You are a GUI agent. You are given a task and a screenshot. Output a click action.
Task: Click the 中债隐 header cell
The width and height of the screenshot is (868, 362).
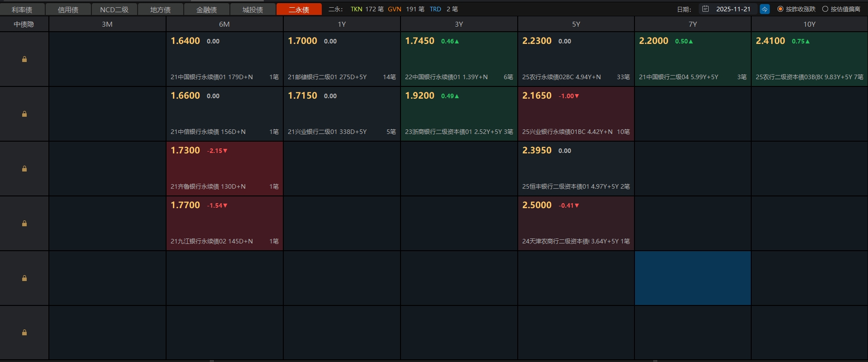pos(24,24)
